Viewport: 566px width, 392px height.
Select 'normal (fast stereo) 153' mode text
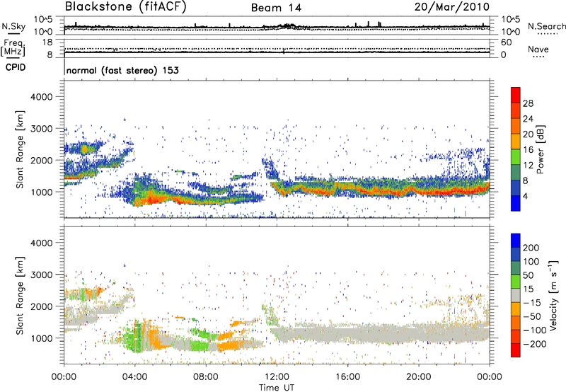point(122,71)
